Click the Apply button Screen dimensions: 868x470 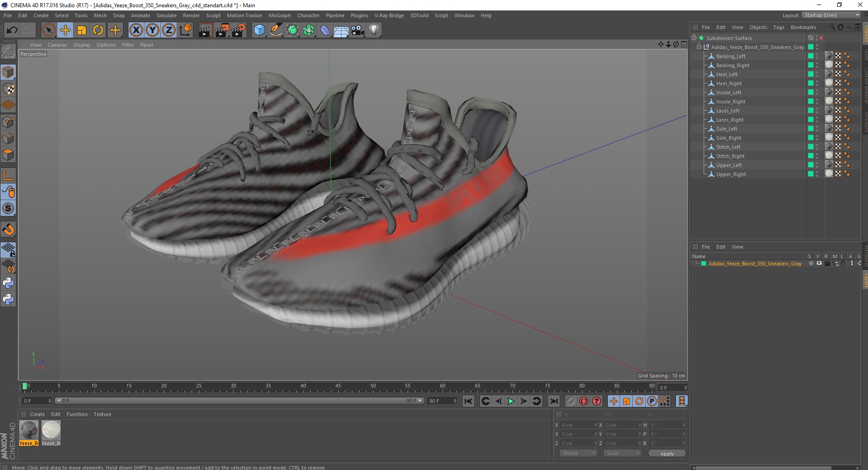point(667,454)
